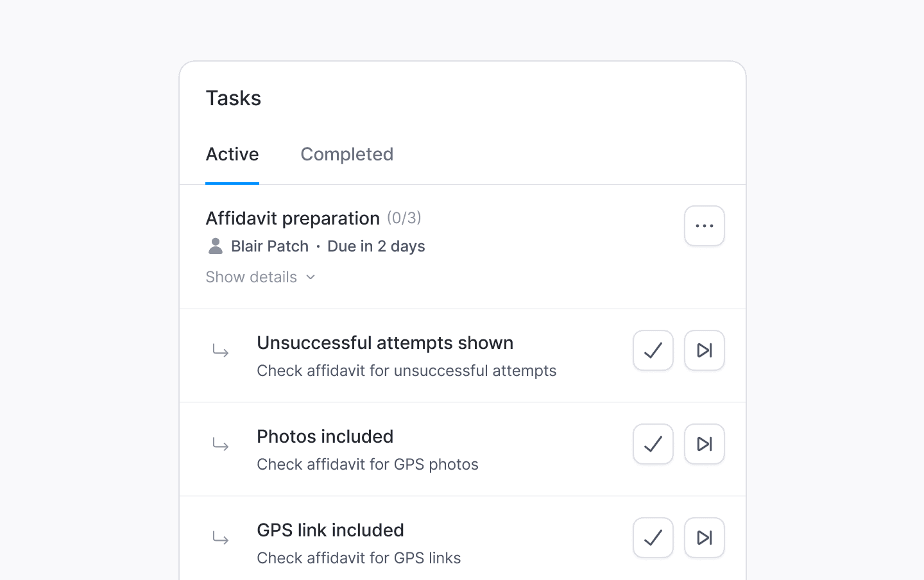The image size is (924, 580).
Task: Click the Blair Patch assignee name
Action: (x=269, y=246)
